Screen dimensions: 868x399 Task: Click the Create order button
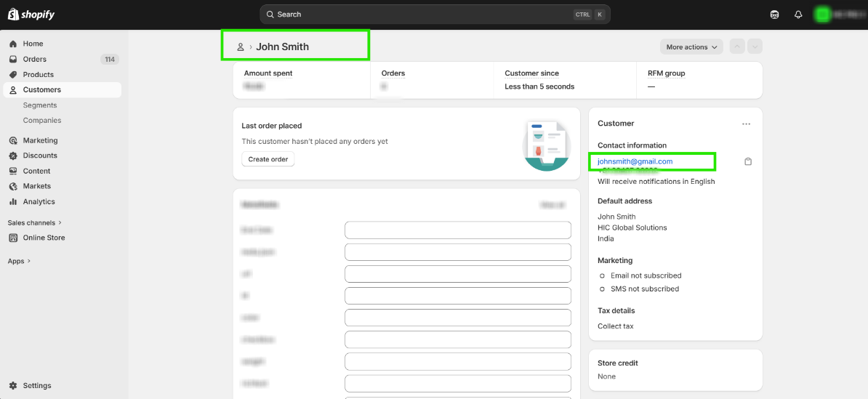pyautogui.click(x=268, y=160)
